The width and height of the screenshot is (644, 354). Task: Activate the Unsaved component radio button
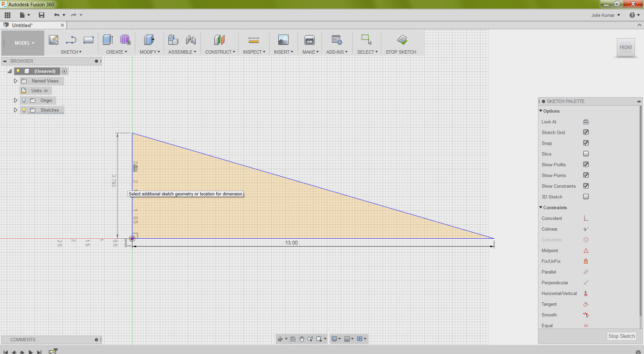coord(64,71)
